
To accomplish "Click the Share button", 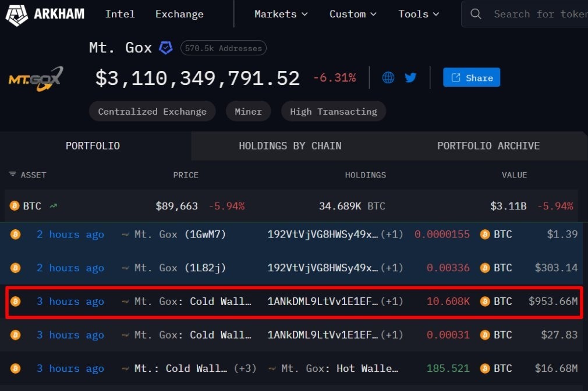I will (x=471, y=77).
